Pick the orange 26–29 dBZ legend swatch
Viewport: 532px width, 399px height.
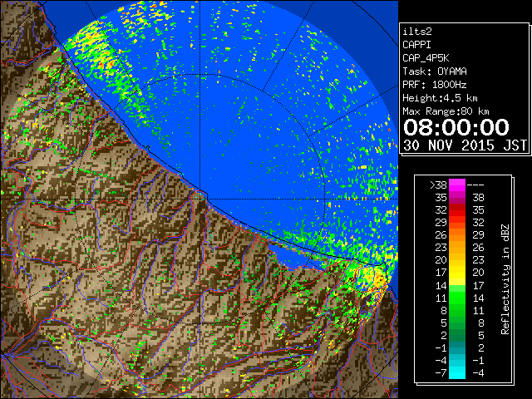tap(457, 235)
